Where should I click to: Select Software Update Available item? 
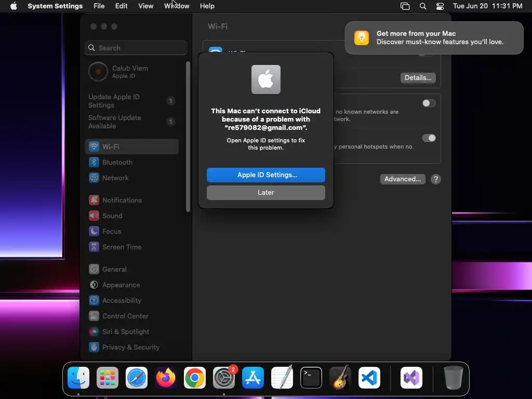131,122
